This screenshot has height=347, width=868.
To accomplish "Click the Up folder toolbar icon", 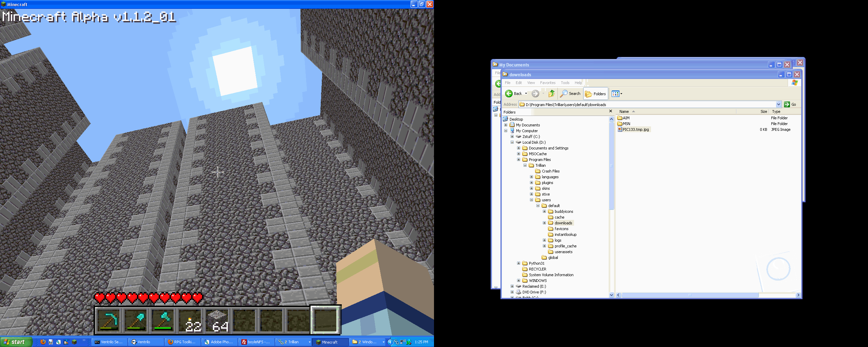I will [x=551, y=94].
